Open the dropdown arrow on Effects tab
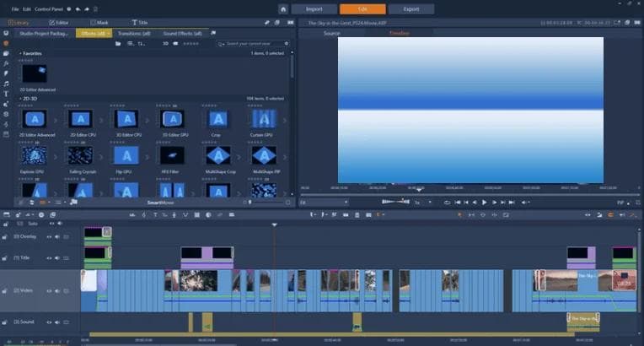Viewport: 644px width, 346px height. pyautogui.click(x=109, y=33)
